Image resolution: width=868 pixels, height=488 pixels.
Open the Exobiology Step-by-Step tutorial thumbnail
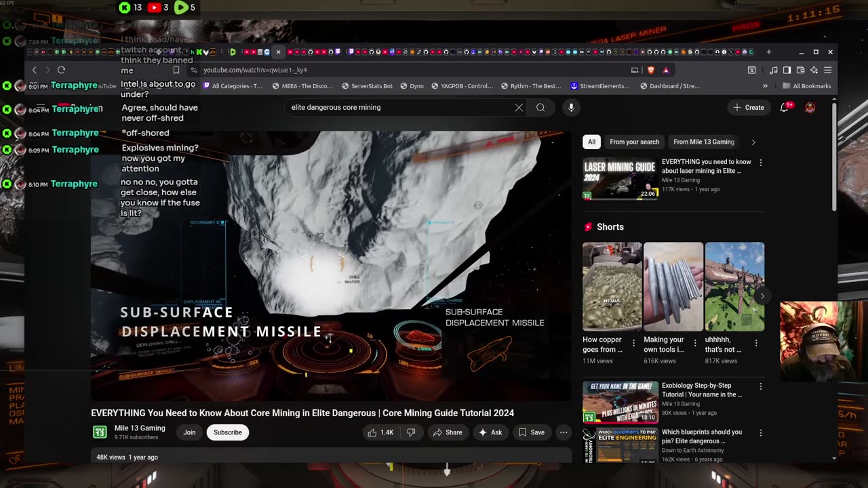click(x=620, y=403)
